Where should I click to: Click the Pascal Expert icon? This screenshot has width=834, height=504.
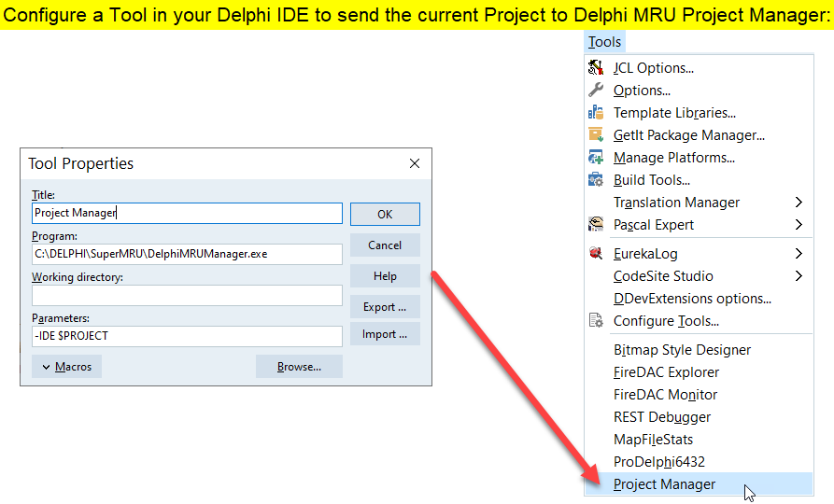coord(596,225)
